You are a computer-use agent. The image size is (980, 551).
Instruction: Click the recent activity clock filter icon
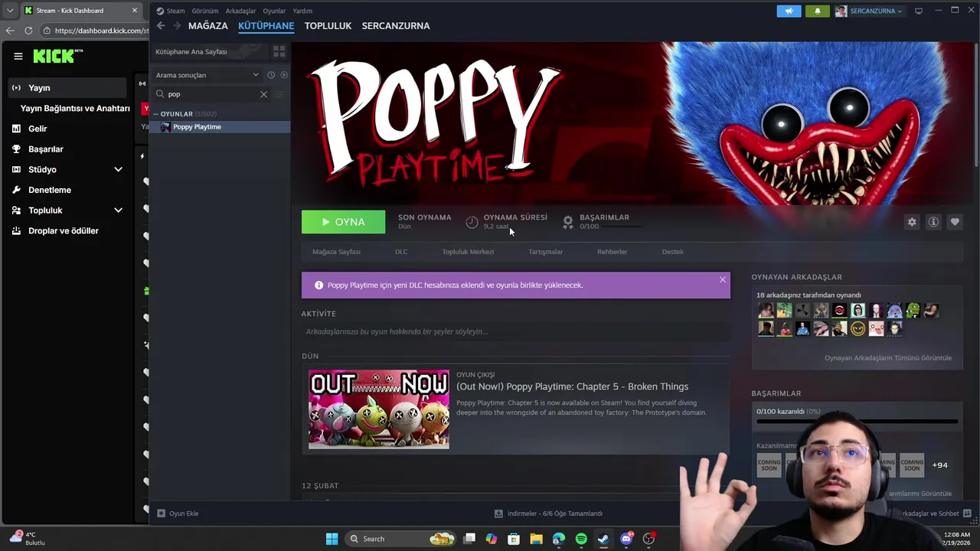[x=271, y=75]
